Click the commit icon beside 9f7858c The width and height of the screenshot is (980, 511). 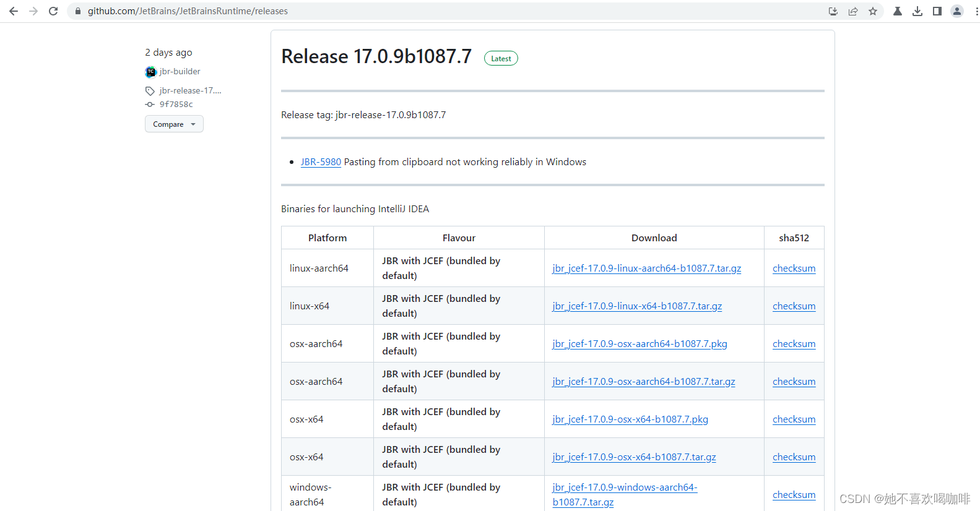(x=150, y=105)
